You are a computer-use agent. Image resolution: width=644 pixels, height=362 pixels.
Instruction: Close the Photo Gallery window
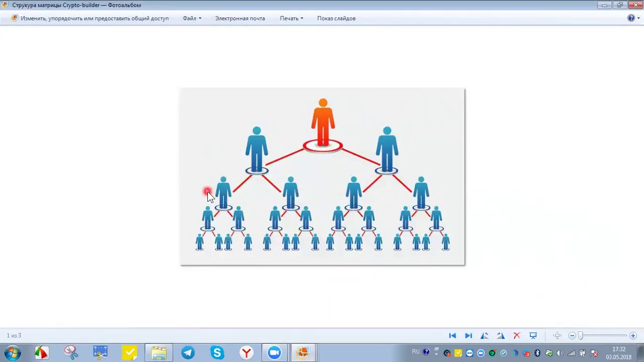(635, 5)
